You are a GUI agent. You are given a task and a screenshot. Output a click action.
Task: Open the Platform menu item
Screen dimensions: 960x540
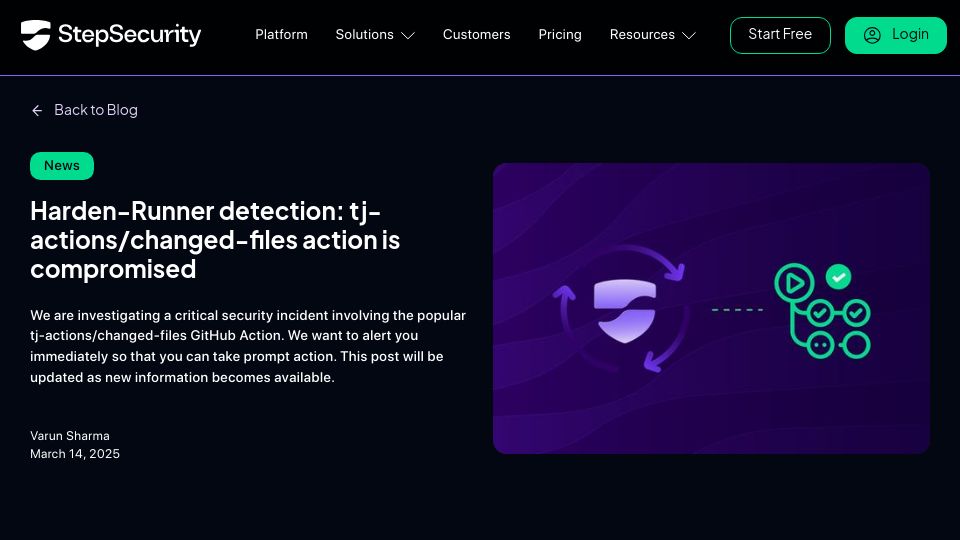282,35
